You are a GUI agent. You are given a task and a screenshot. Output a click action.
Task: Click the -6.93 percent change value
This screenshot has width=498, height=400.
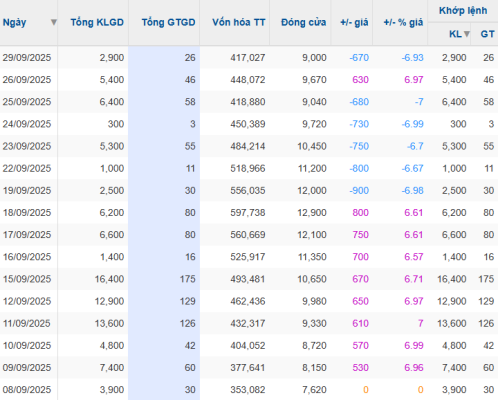[412, 57]
